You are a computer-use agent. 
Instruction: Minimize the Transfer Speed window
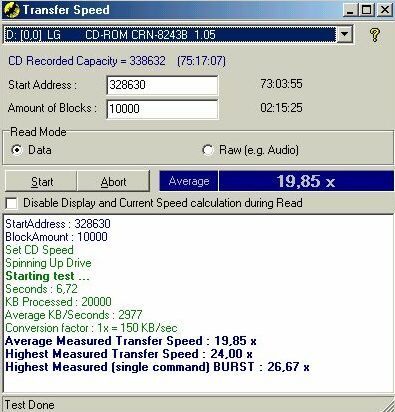click(x=350, y=10)
